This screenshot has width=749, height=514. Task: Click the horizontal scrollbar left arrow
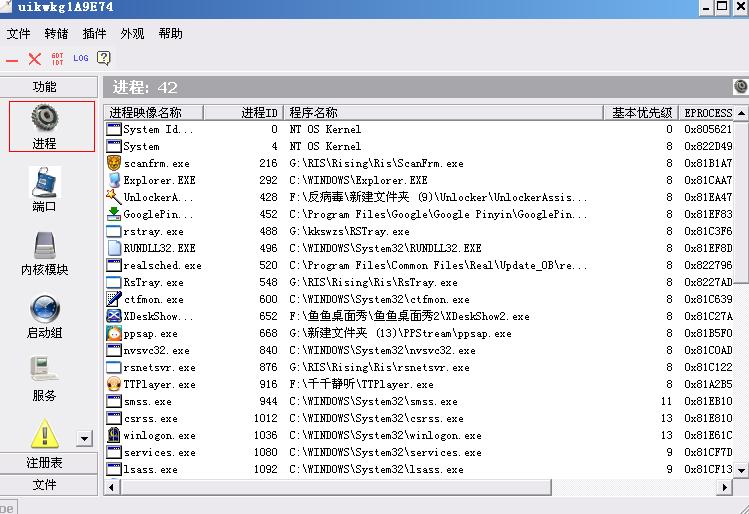112,487
